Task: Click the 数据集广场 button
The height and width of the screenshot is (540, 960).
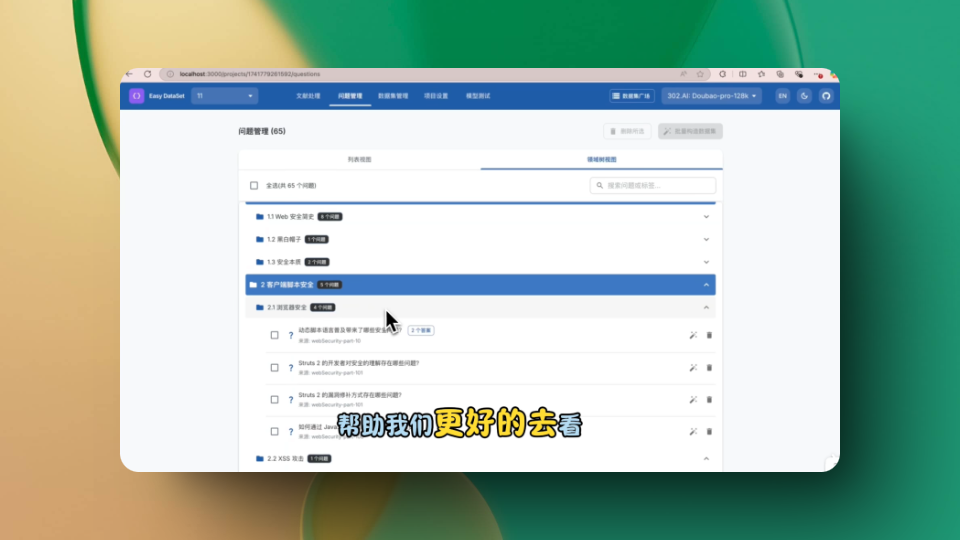Action: point(632,96)
